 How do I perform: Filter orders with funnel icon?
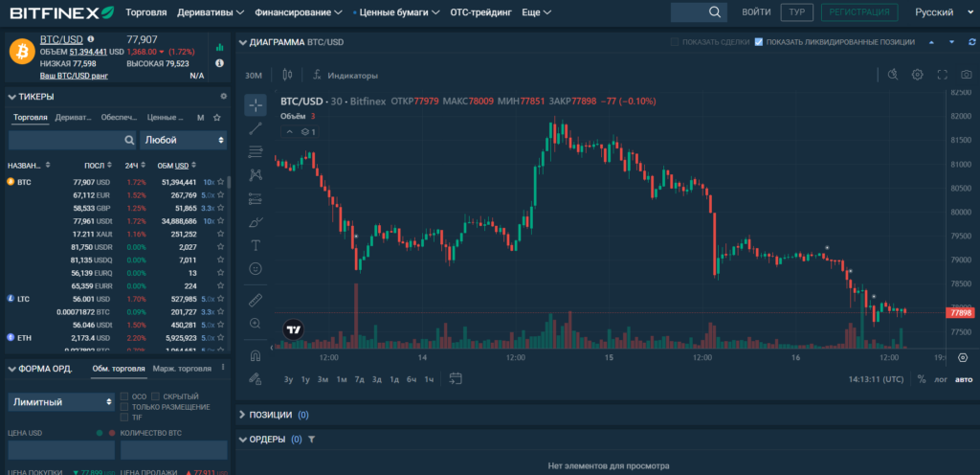[312, 440]
